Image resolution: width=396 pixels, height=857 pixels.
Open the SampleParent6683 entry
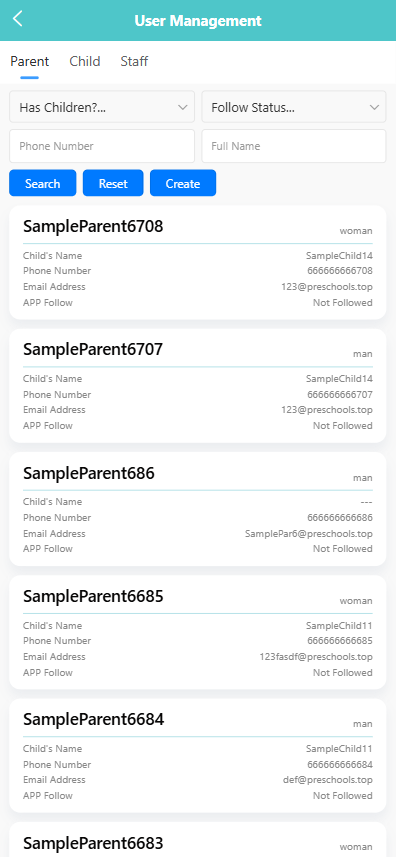pyautogui.click(x=198, y=840)
